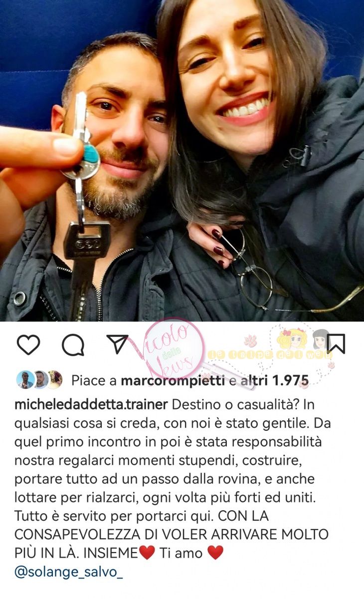Open the second liker's profile avatar
364x599 pixels.
pos(40,380)
